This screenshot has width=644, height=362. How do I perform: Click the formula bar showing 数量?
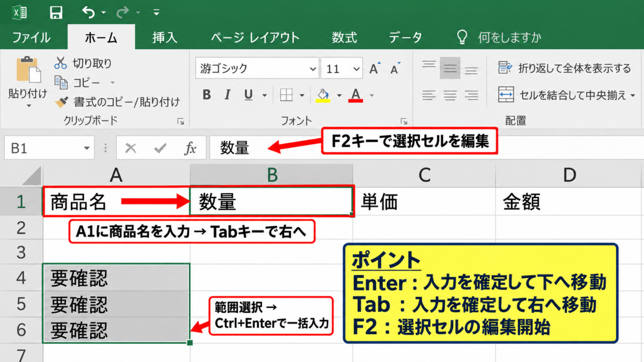coord(427,148)
